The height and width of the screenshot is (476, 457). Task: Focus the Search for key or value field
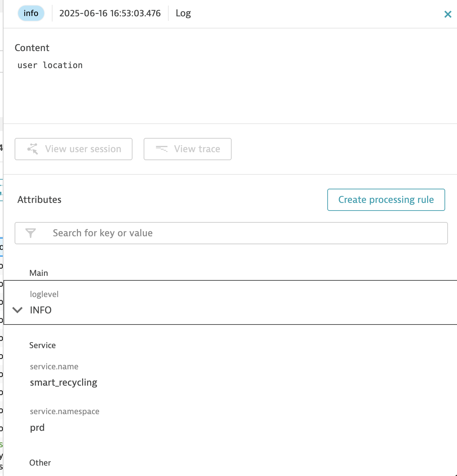(x=231, y=233)
